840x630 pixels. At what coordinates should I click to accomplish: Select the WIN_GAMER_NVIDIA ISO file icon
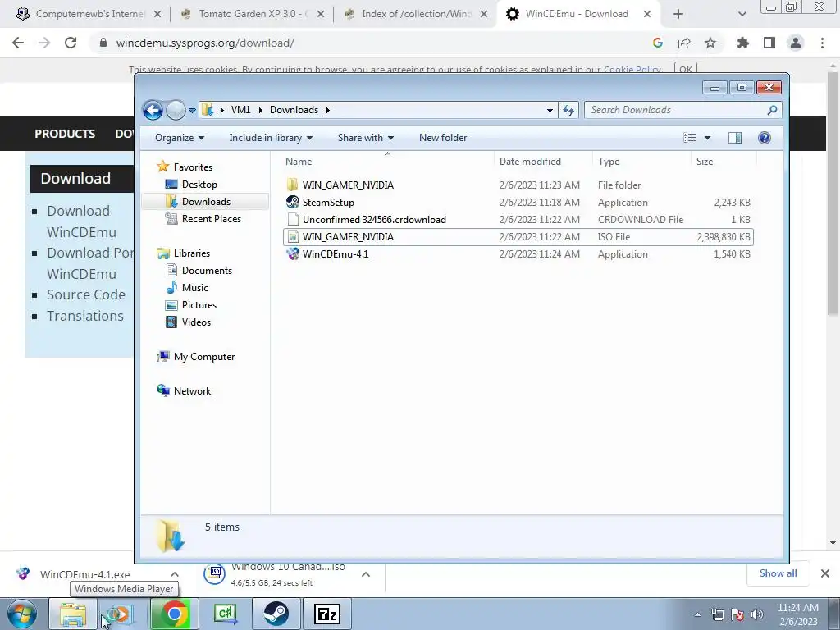click(x=293, y=237)
